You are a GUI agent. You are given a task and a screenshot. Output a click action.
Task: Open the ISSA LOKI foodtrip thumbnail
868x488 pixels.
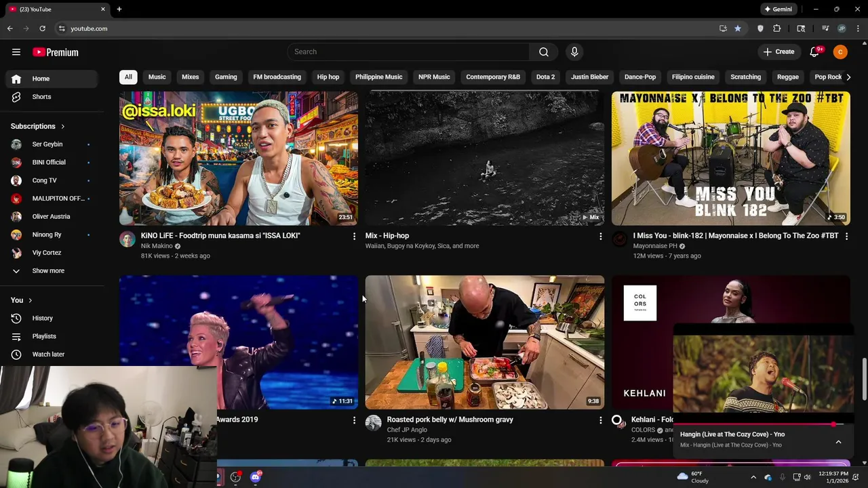pyautogui.click(x=239, y=158)
